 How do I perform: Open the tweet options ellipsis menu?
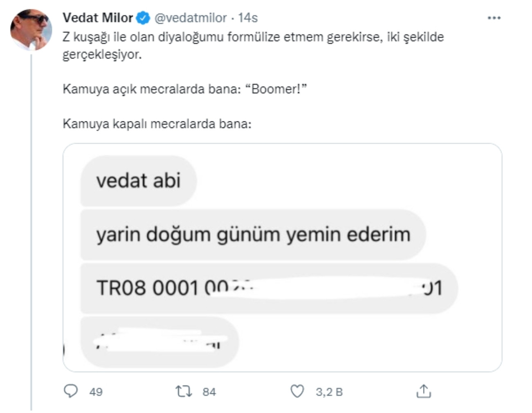494,18
